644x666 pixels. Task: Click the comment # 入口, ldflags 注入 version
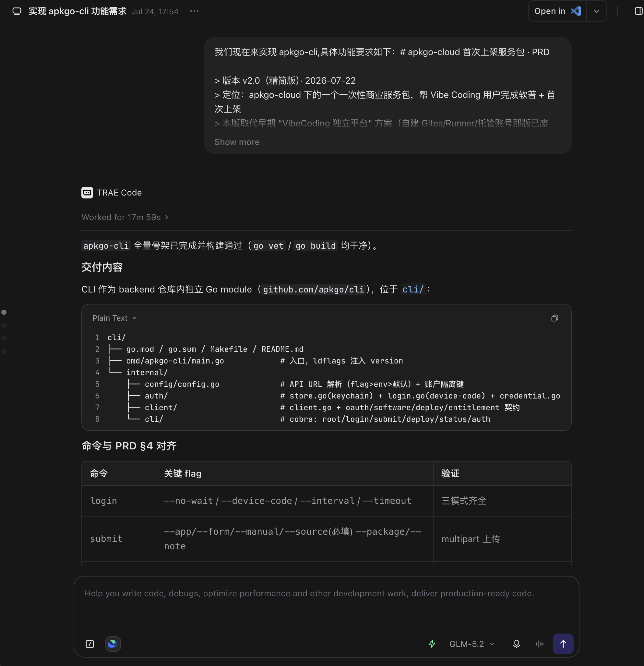[x=341, y=361]
